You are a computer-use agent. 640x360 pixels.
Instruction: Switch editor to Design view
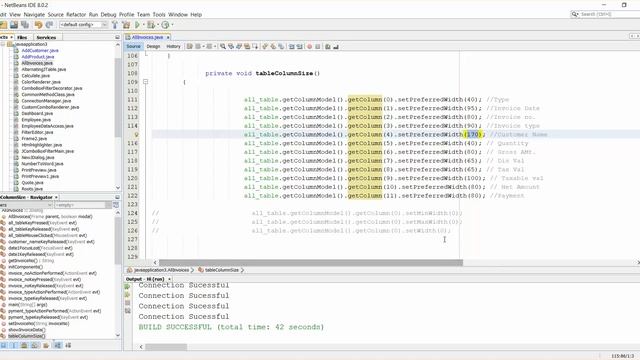(x=153, y=47)
